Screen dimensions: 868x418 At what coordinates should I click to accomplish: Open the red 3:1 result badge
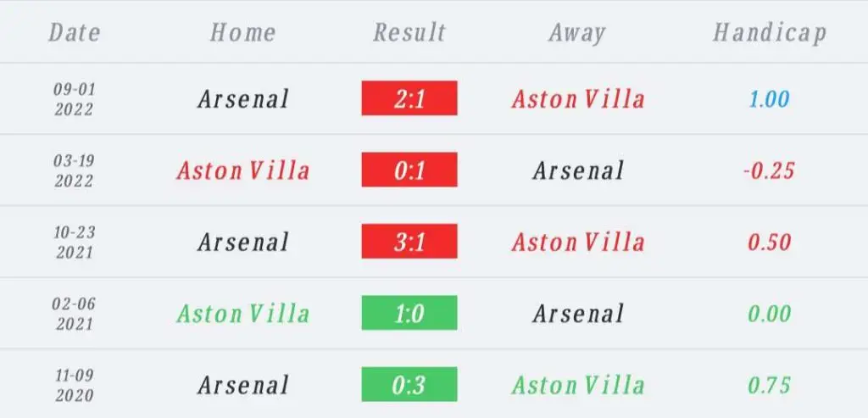pos(409,241)
